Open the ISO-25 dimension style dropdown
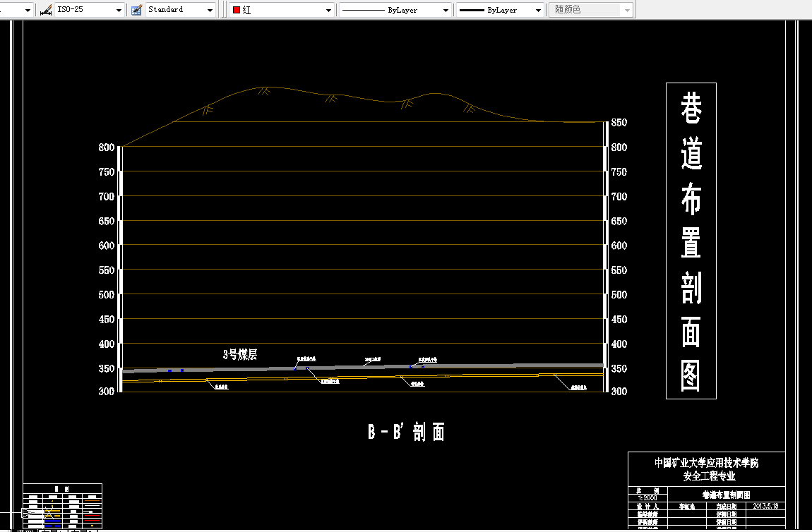This screenshot has height=532, width=812. (90, 10)
